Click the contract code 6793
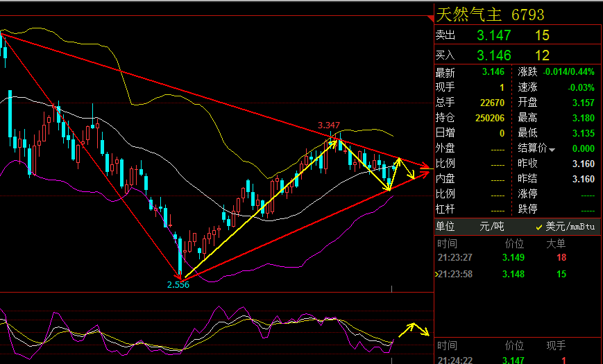 (527, 15)
